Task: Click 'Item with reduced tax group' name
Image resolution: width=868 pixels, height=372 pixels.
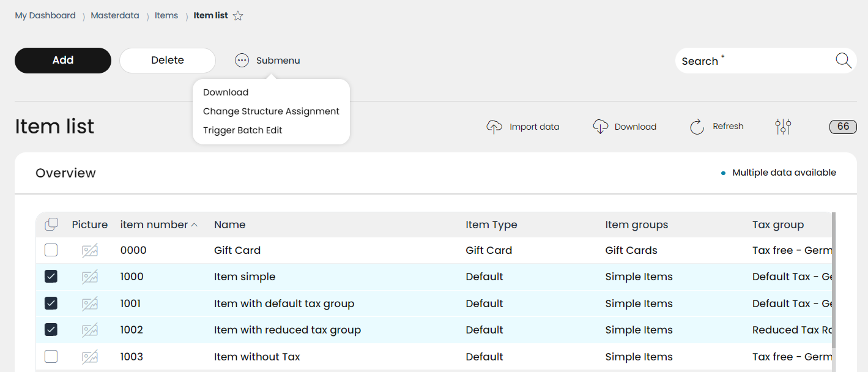Action: [287, 330]
